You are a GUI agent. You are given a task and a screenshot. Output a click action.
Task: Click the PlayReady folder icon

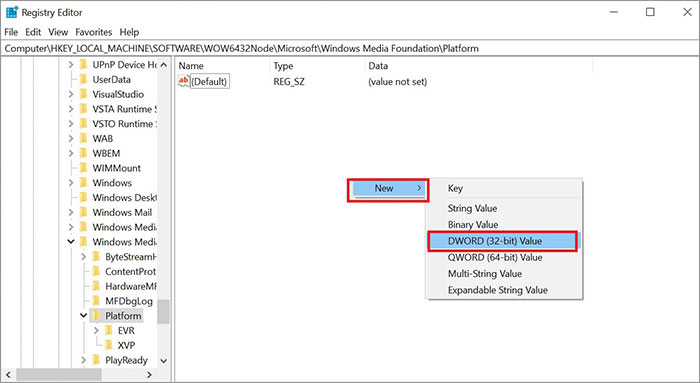[96, 360]
